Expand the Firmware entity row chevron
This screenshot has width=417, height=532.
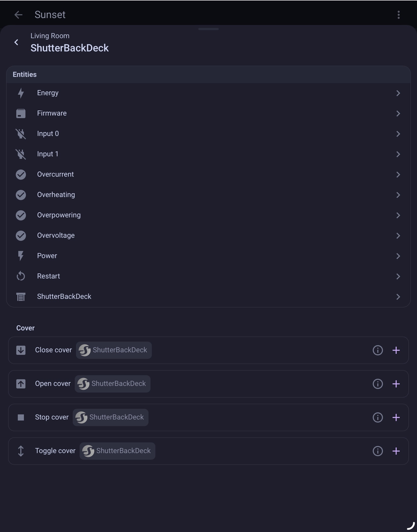tap(398, 114)
